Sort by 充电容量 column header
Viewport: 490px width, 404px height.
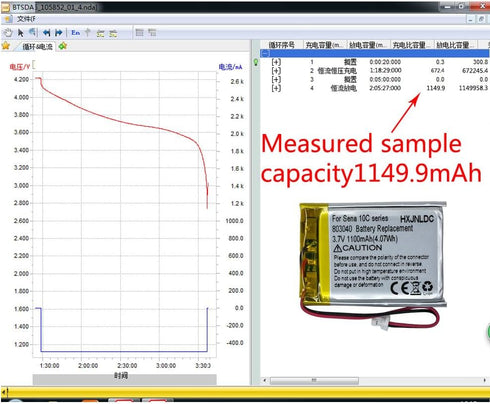324,45
